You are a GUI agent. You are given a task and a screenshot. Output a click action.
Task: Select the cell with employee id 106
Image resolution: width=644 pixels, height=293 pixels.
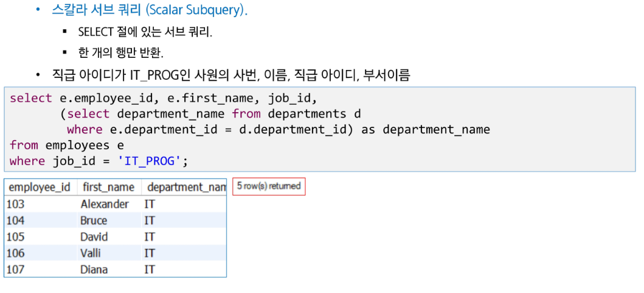point(41,253)
